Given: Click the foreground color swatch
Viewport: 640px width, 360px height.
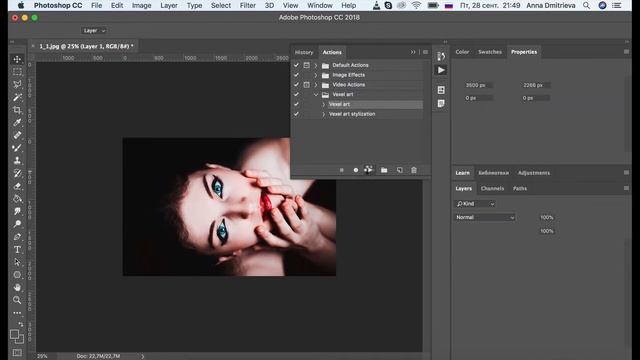Looking at the screenshot, I should pos(15,335).
